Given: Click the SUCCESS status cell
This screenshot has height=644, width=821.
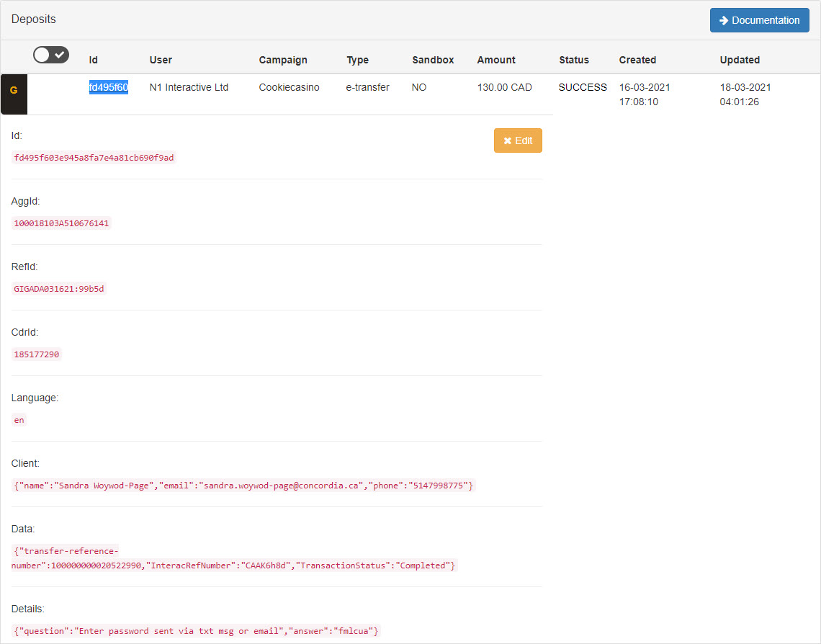Looking at the screenshot, I should click(583, 87).
